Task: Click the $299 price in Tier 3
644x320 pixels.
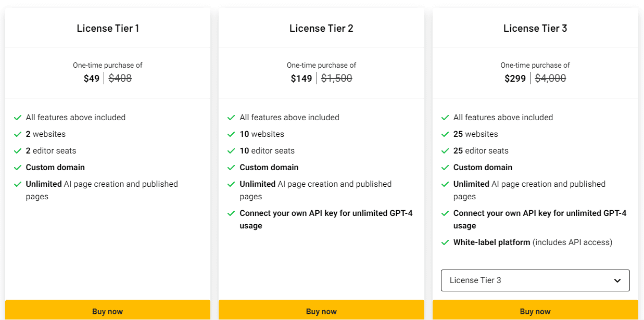Action: pos(515,79)
